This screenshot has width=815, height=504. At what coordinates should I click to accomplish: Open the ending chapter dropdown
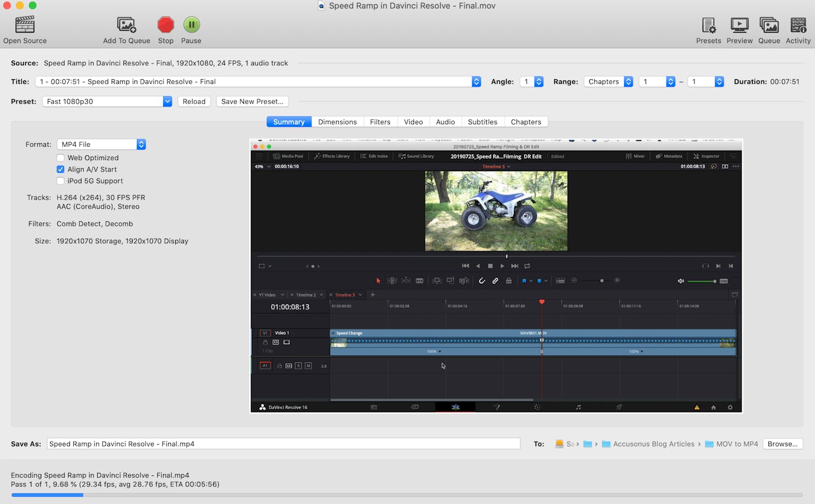point(706,81)
